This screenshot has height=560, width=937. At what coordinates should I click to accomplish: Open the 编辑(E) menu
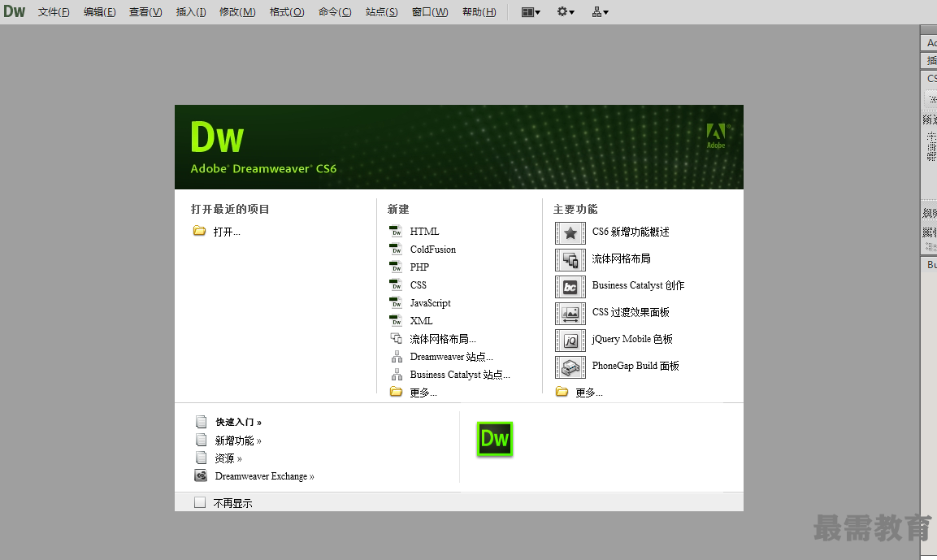point(100,12)
